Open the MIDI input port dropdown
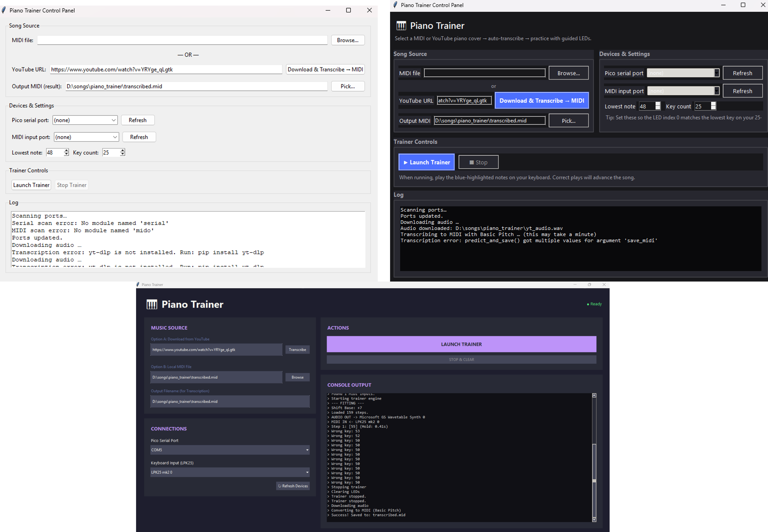Viewport: 768px width, 532px height. pos(86,137)
